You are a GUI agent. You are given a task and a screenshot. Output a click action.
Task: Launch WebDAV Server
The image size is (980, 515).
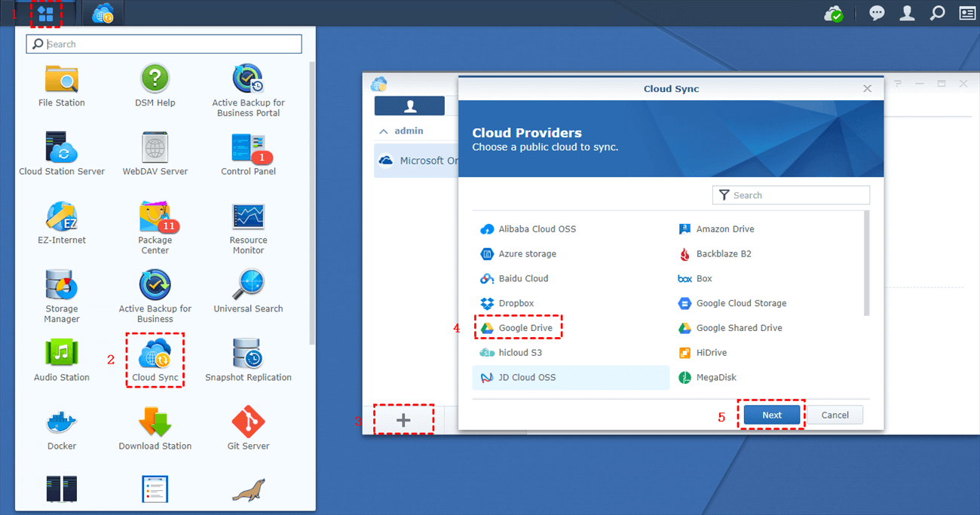[155, 154]
